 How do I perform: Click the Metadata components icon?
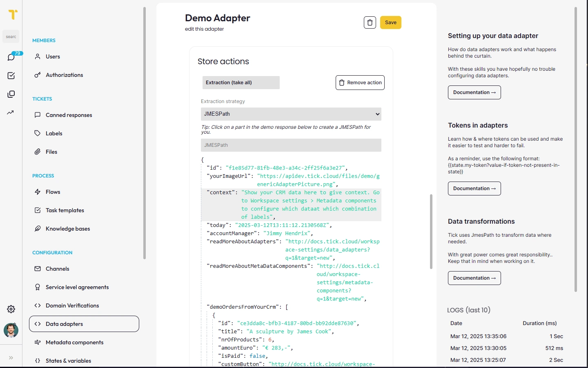point(38,342)
